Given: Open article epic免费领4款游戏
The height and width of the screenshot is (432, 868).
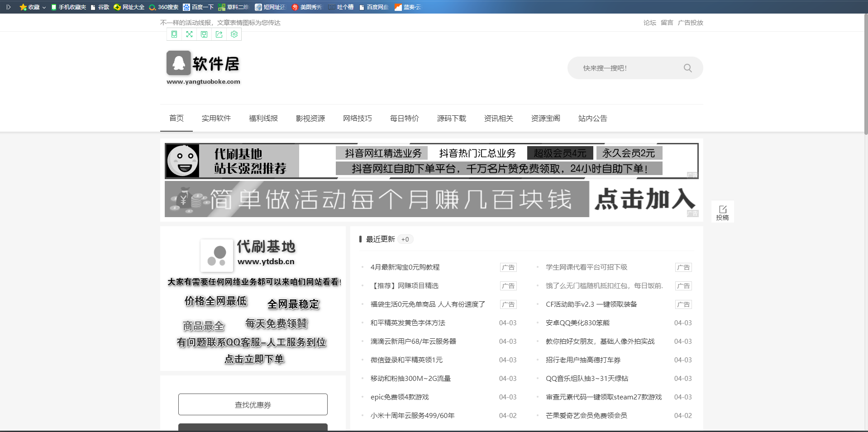Looking at the screenshot, I should coord(400,397).
